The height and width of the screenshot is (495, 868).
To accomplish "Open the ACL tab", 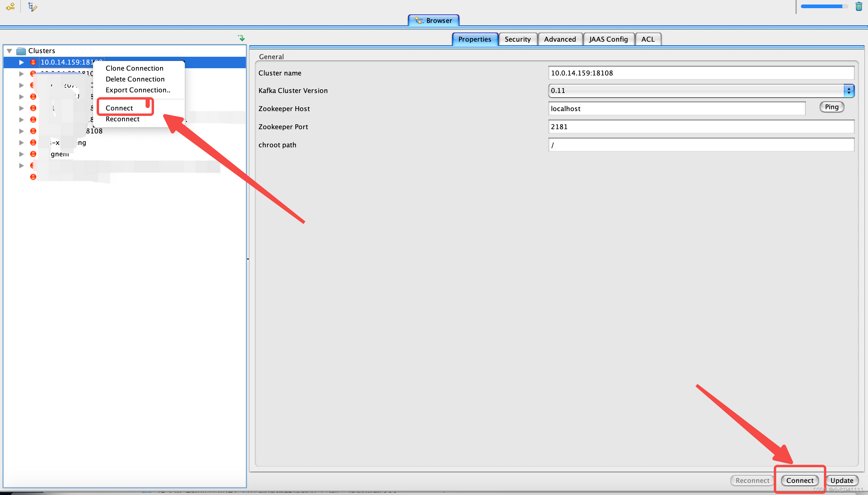I will [x=648, y=39].
